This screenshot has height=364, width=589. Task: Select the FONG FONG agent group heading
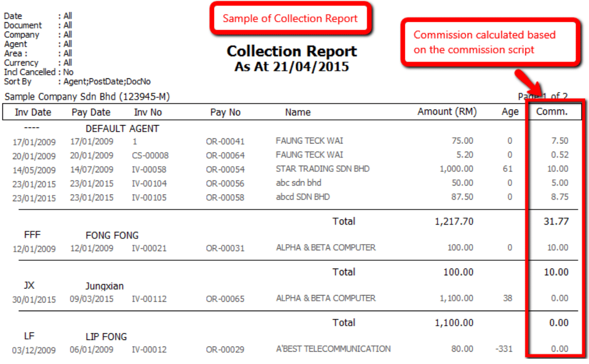pyautogui.click(x=112, y=235)
